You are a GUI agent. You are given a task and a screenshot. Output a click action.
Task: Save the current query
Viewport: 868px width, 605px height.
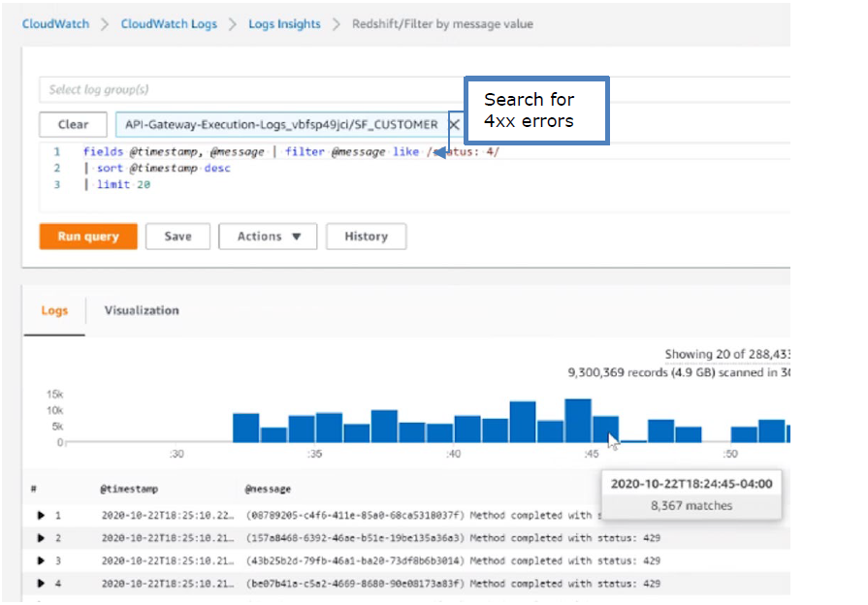click(x=177, y=237)
